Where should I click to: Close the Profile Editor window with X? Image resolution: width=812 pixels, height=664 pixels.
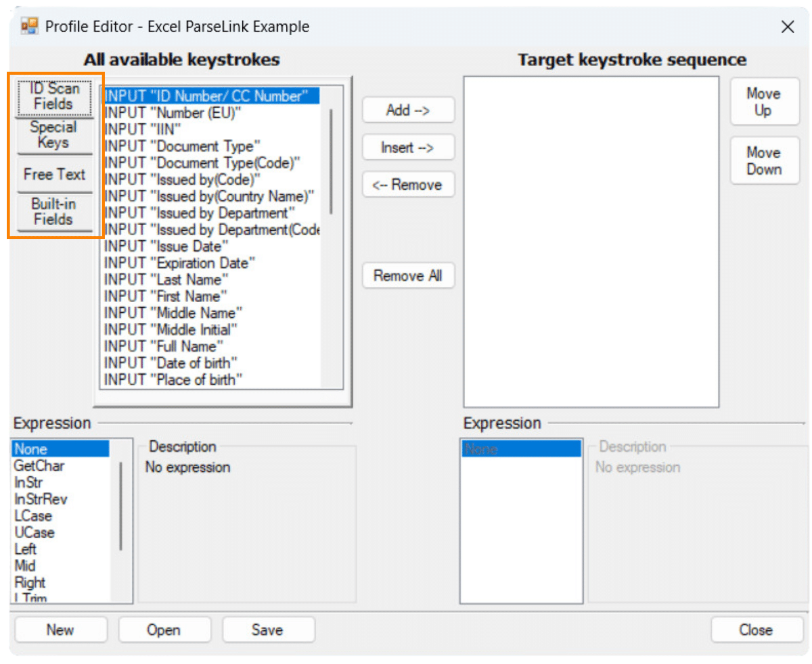(787, 27)
